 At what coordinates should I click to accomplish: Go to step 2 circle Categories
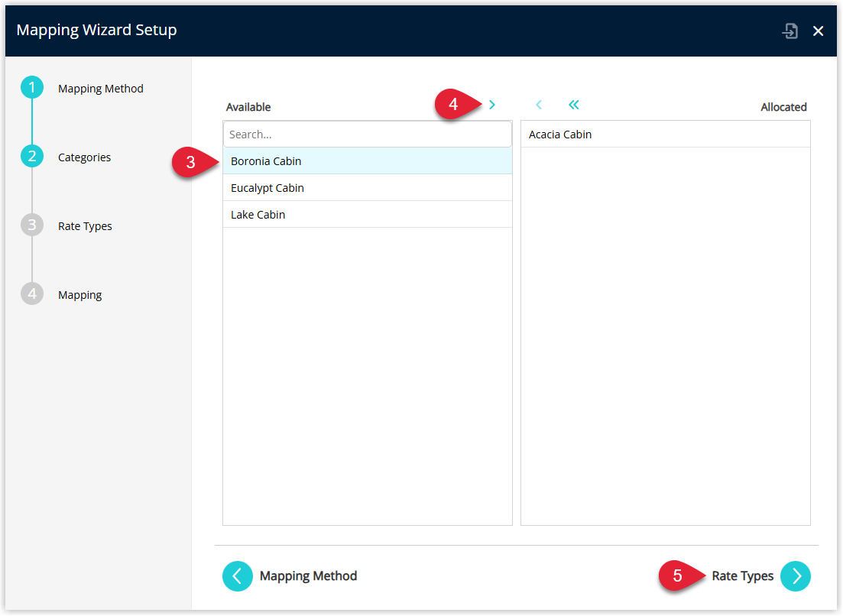[32, 157]
